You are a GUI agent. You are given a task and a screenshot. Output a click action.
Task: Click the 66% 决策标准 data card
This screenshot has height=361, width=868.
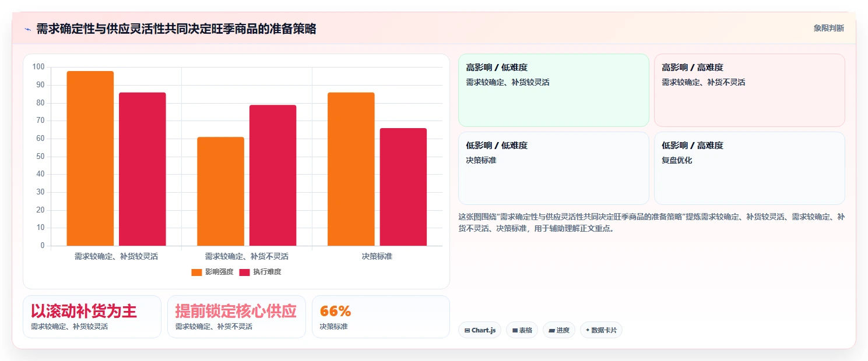click(x=381, y=317)
